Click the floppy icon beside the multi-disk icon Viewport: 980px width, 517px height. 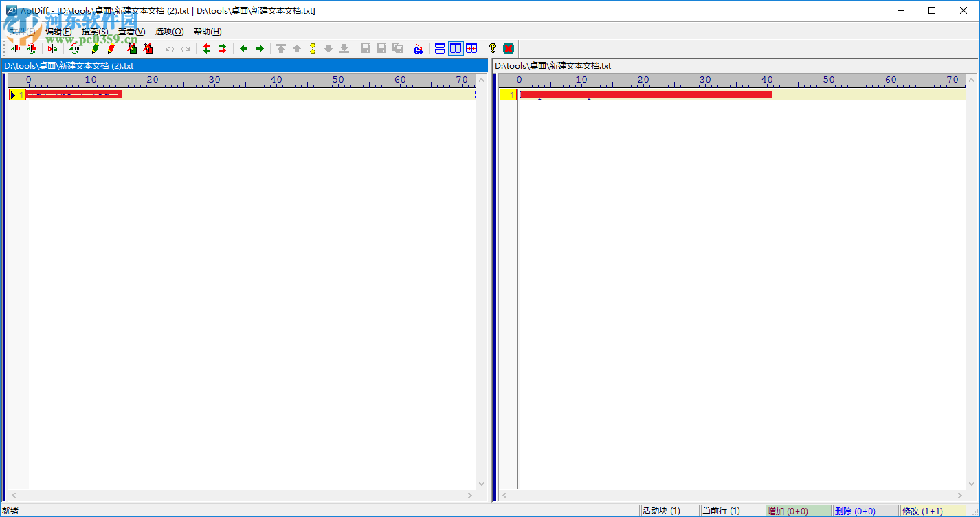click(x=381, y=48)
